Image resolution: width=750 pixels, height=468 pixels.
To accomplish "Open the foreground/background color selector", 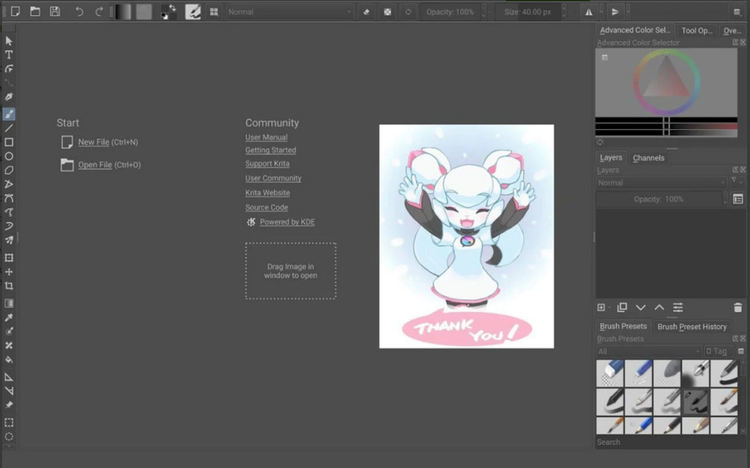I will pos(168,12).
